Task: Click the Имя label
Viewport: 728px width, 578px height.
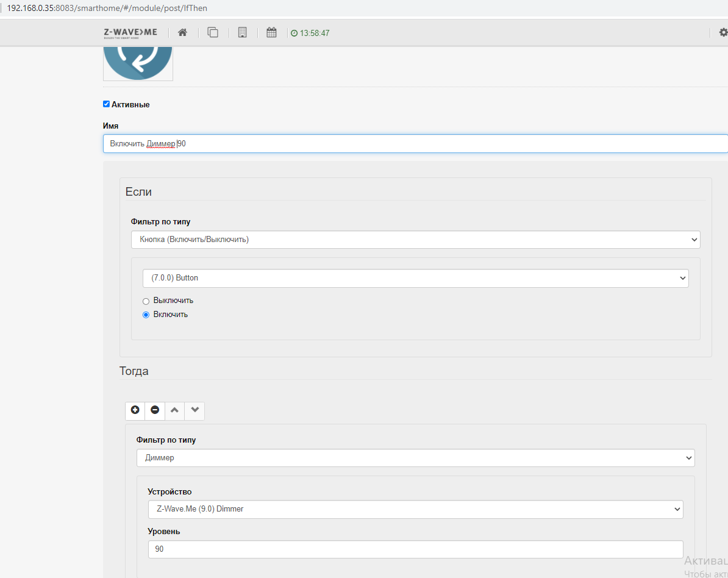Action: 110,126
